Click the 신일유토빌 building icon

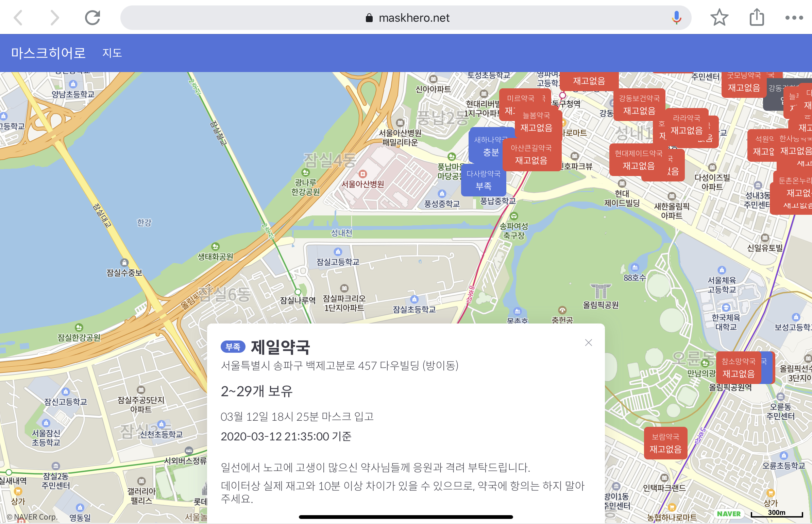pos(765,238)
